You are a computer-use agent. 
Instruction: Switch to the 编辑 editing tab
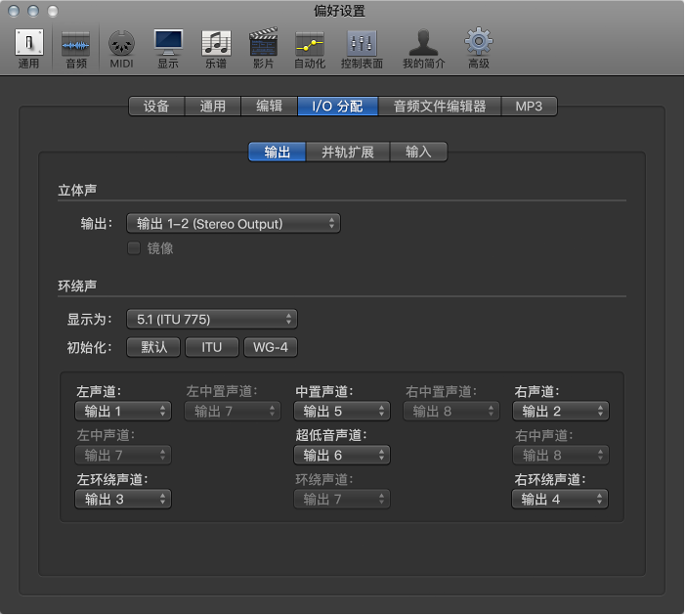coord(269,107)
